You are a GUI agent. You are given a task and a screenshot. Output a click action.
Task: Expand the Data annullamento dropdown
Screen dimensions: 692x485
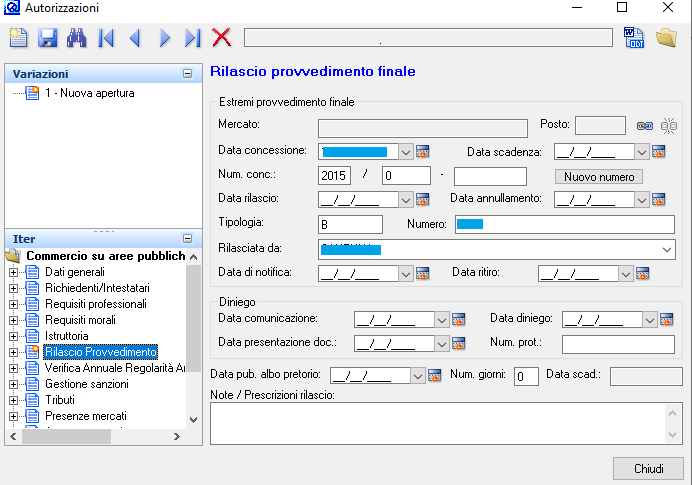(x=642, y=200)
